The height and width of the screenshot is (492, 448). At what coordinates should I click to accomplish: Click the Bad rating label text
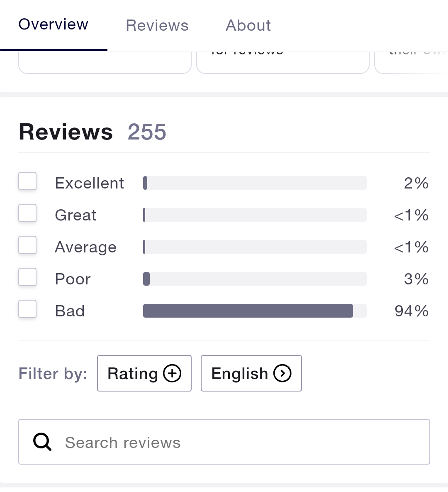click(70, 311)
